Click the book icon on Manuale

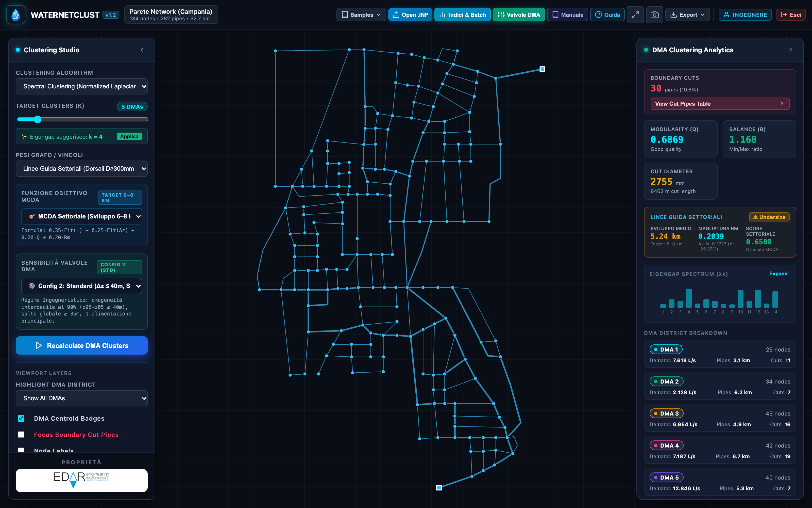coord(555,15)
